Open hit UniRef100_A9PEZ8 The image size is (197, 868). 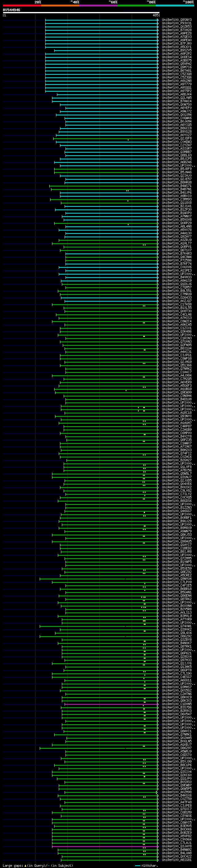(177, 33)
